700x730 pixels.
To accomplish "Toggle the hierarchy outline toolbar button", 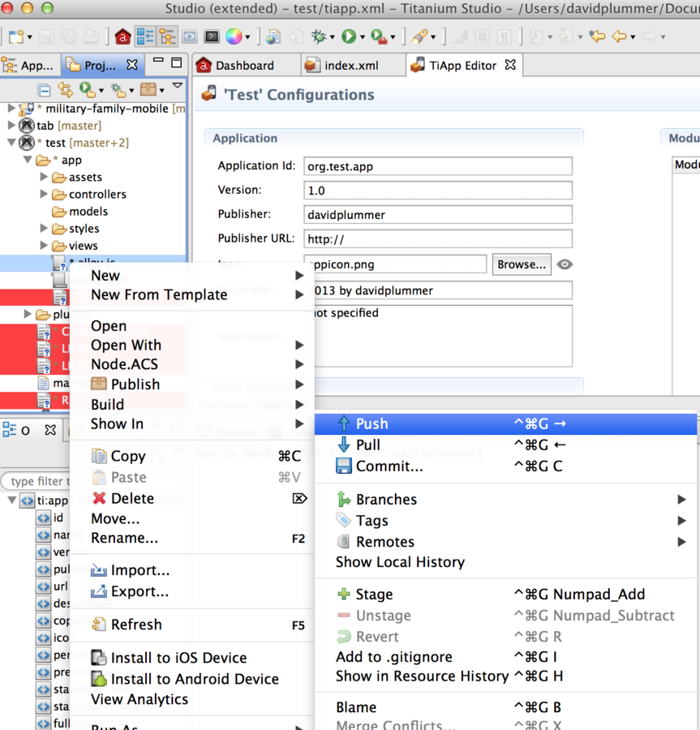I will pyautogui.click(x=168, y=36).
